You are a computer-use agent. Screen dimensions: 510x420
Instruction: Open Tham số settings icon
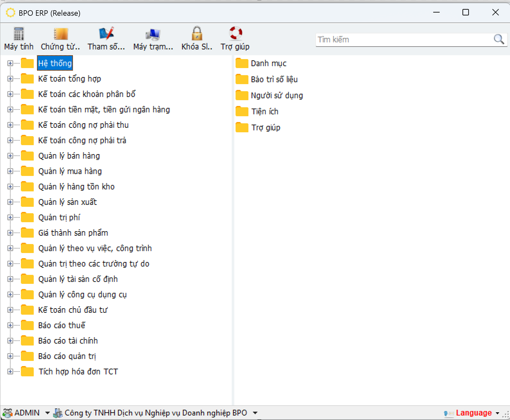pyautogui.click(x=106, y=34)
